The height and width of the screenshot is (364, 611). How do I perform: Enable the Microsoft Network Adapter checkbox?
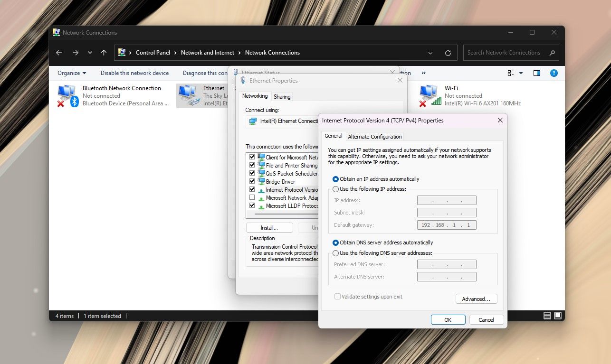pos(252,197)
